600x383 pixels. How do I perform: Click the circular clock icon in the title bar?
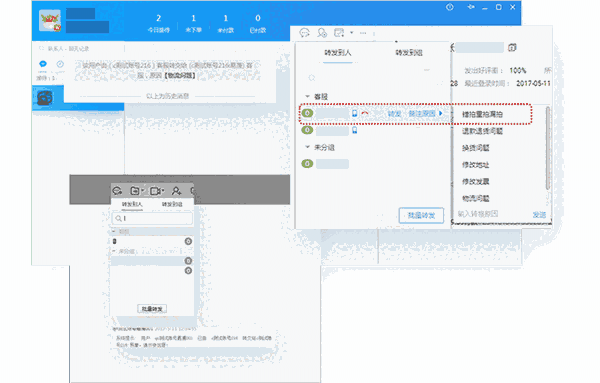click(x=450, y=7)
